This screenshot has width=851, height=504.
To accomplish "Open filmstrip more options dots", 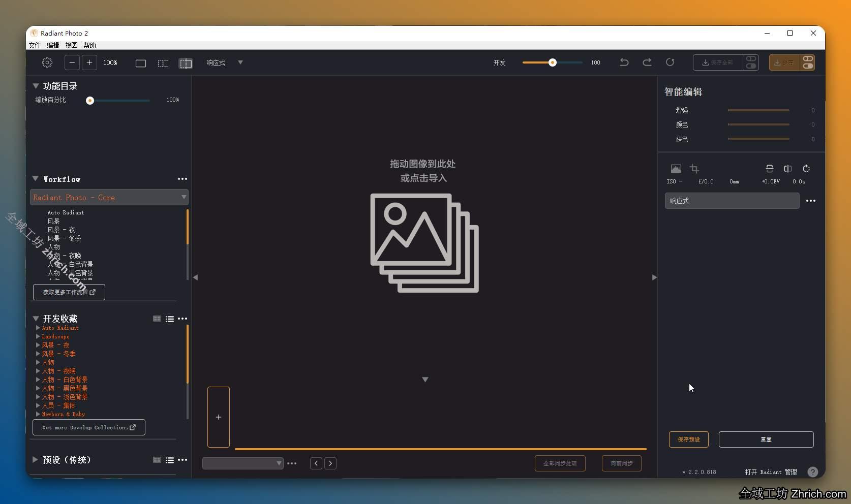I will (x=292, y=463).
